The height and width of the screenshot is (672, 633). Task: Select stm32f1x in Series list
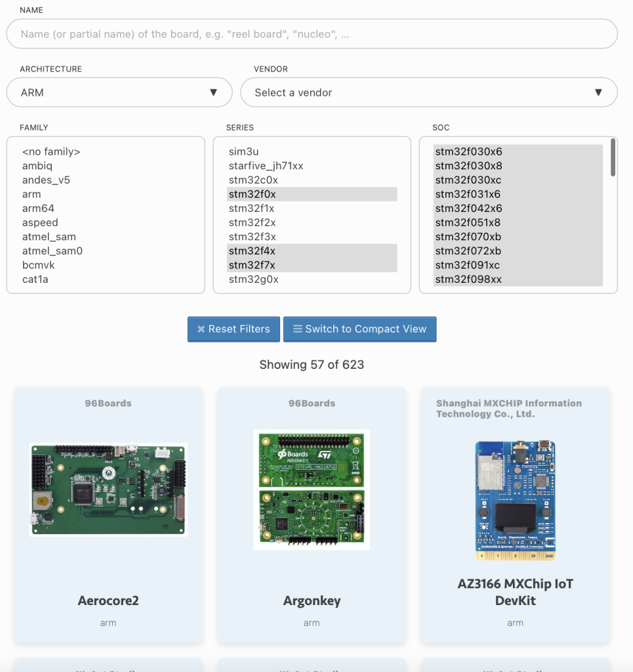pos(312,208)
